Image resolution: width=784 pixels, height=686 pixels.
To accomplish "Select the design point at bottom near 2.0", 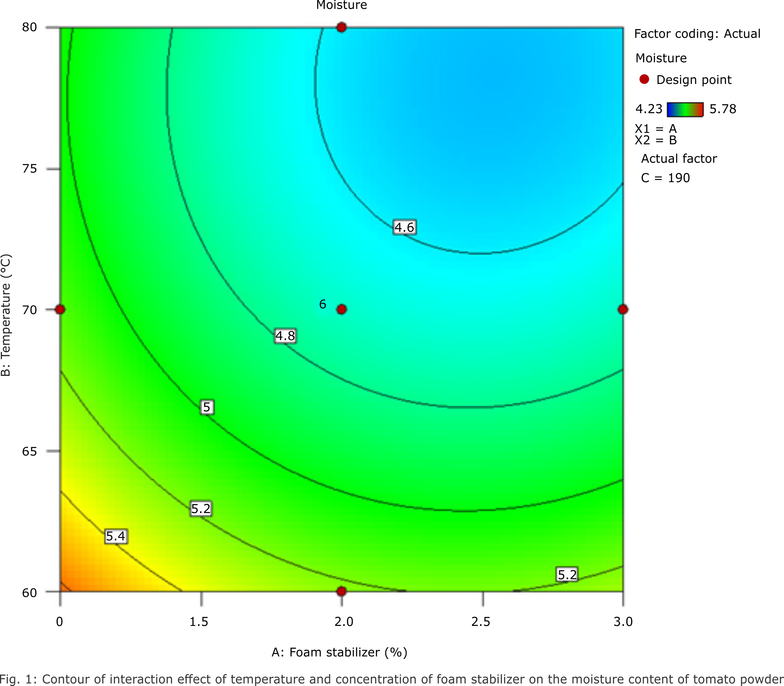I will [x=341, y=592].
